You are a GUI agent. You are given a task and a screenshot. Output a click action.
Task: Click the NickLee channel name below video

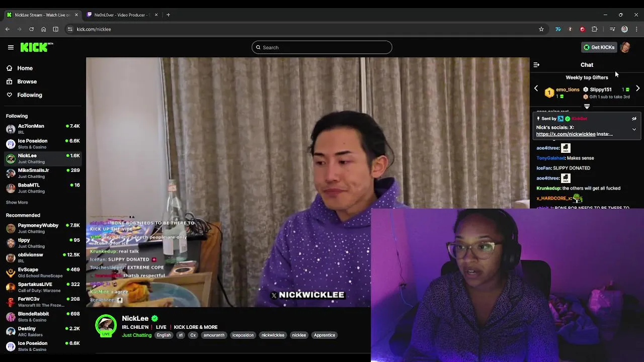(135, 318)
